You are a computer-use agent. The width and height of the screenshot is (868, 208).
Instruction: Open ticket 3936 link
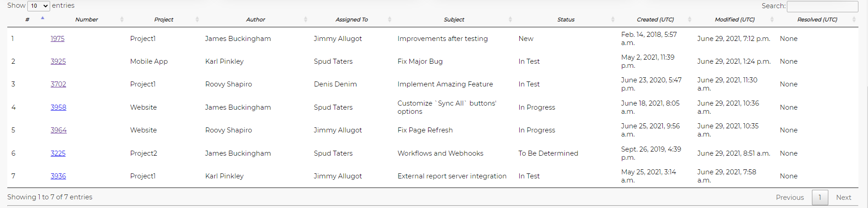[58, 176]
